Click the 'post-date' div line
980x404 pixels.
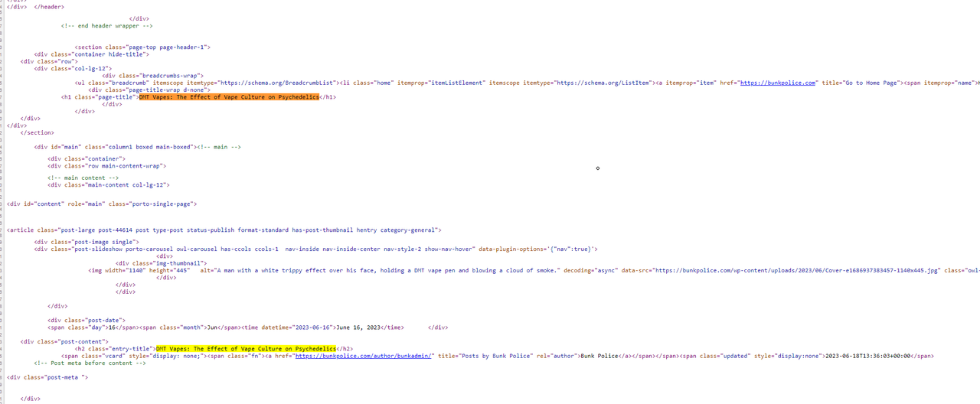point(87,320)
